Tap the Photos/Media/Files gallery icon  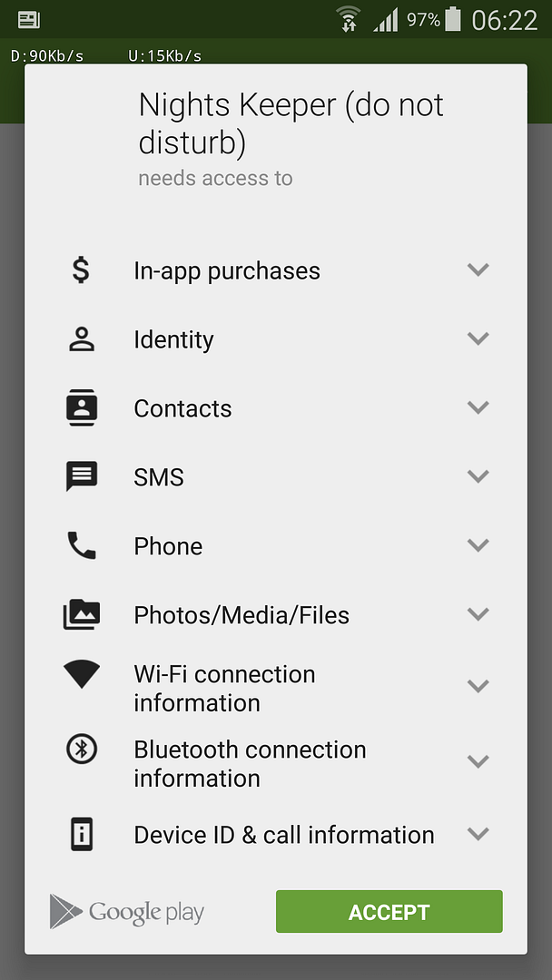click(x=81, y=615)
